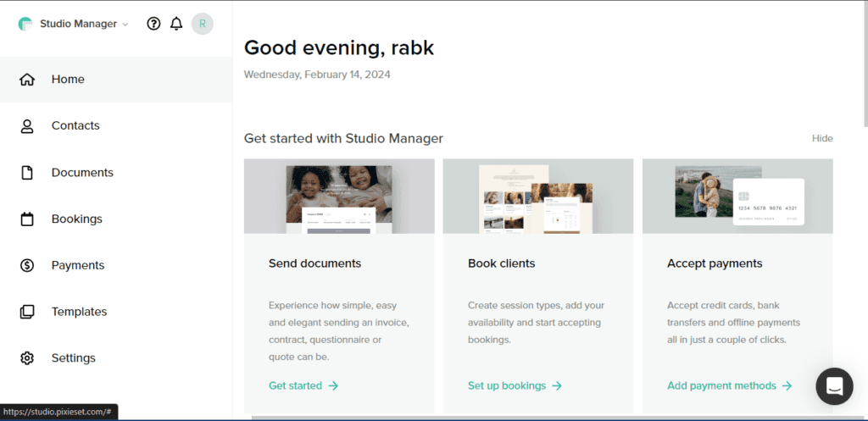The width and height of the screenshot is (868, 421).
Task: Open the notifications bell icon
Action: pyautogui.click(x=176, y=24)
